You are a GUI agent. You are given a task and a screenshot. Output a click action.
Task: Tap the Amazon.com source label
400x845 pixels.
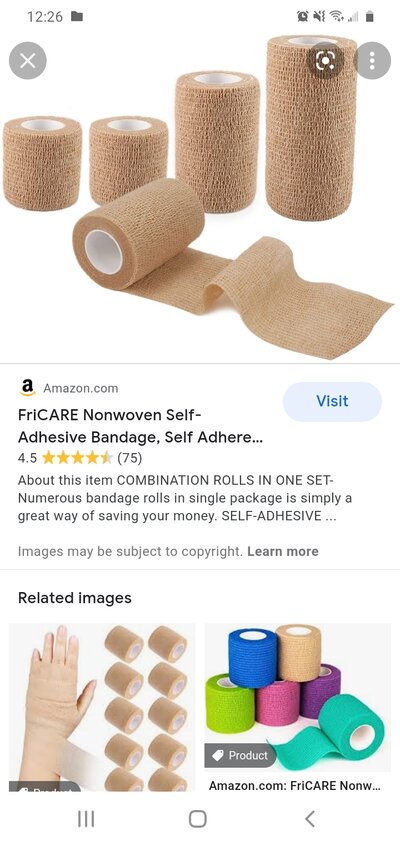80,388
